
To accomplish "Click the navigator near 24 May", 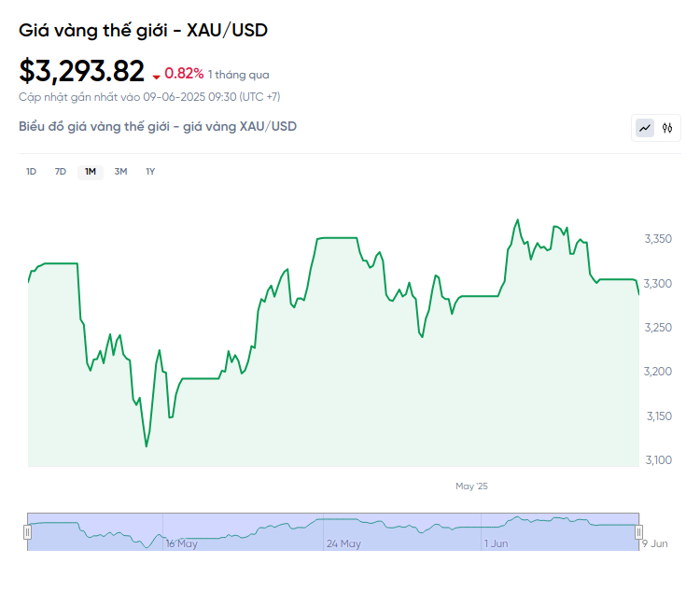I will pyautogui.click(x=343, y=543).
